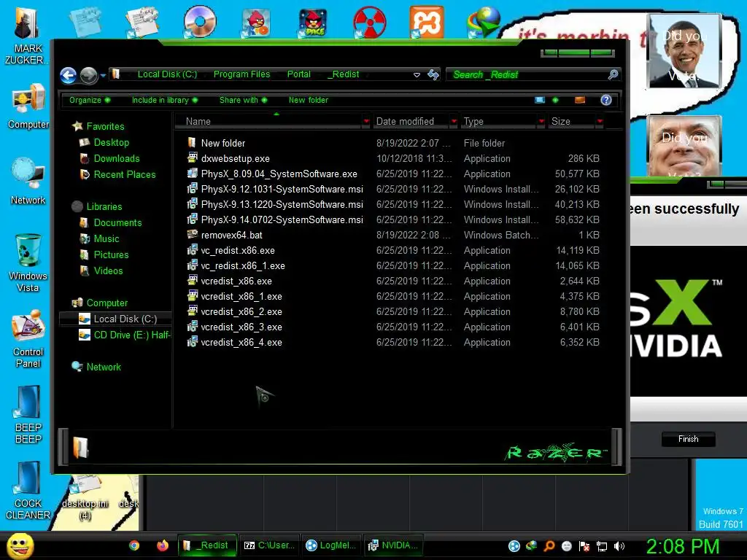The width and height of the screenshot is (747, 560).
Task: Open the view options dropdown dot
Action: pos(555,99)
